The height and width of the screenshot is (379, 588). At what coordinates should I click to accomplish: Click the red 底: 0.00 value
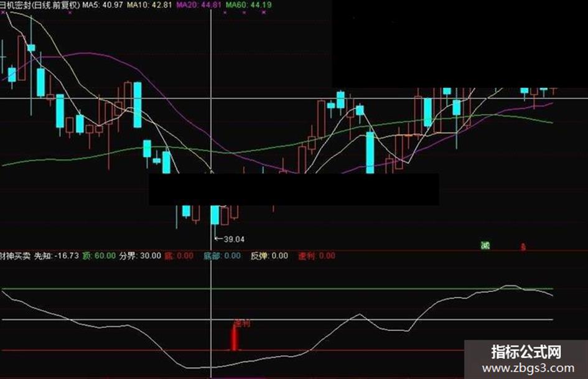tap(179, 256)
